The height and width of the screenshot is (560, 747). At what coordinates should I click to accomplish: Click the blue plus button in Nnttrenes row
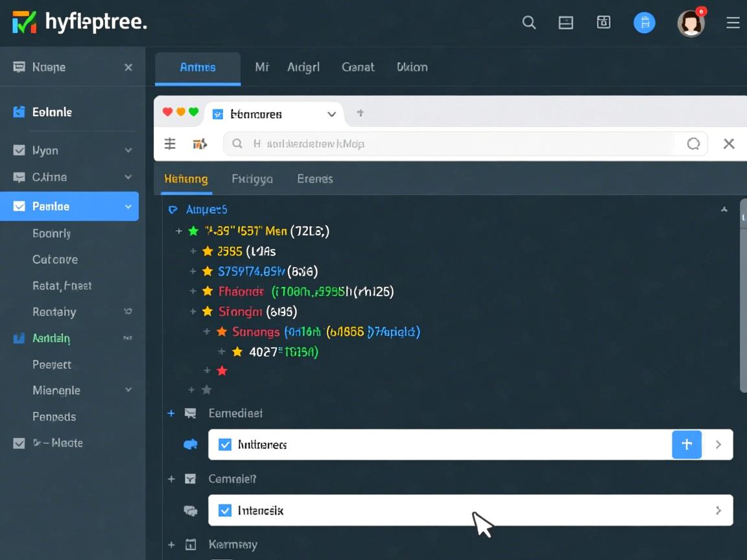point(687,445)
